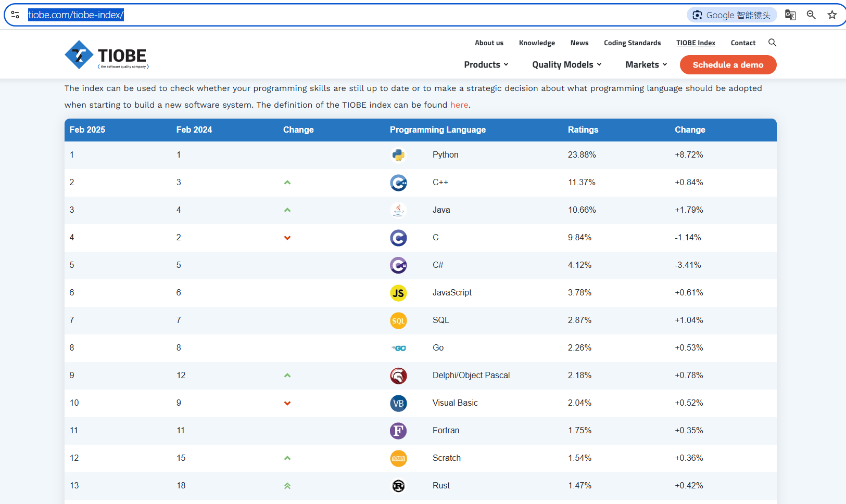Click the Java logo icon
Image resolution: width=846 pixels, height=504 pixels.
(x=398, y=210)
